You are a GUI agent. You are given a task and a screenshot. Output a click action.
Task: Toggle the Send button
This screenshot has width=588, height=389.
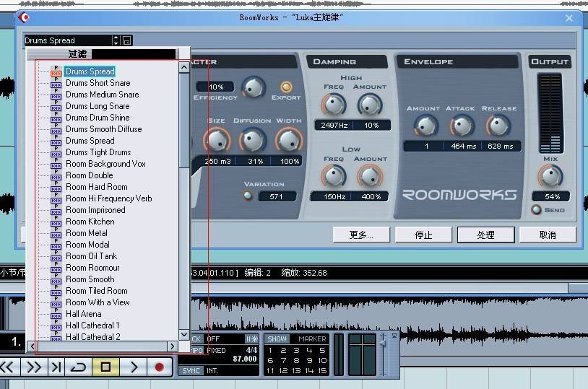[x=536, y=210]
